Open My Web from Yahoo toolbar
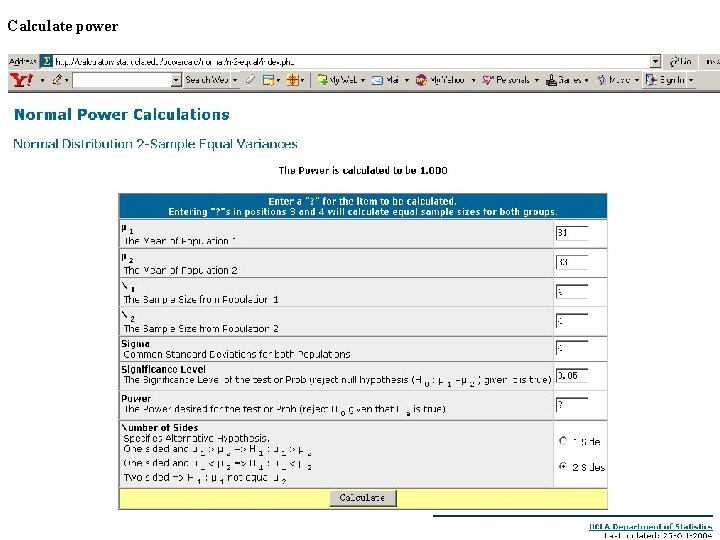The width and height of the screenshot is (720, 540). 337,80
